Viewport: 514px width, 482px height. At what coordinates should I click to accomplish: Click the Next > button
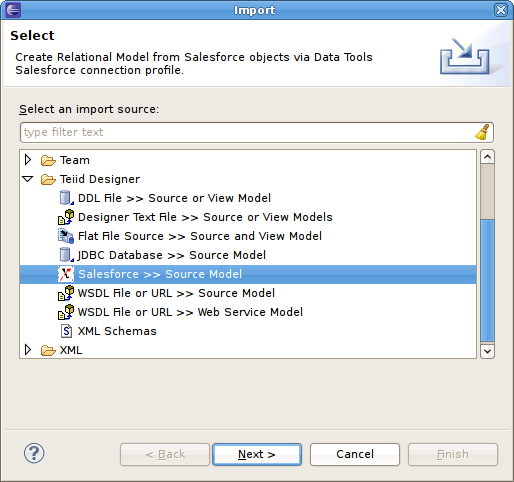(x=257, y=454)
